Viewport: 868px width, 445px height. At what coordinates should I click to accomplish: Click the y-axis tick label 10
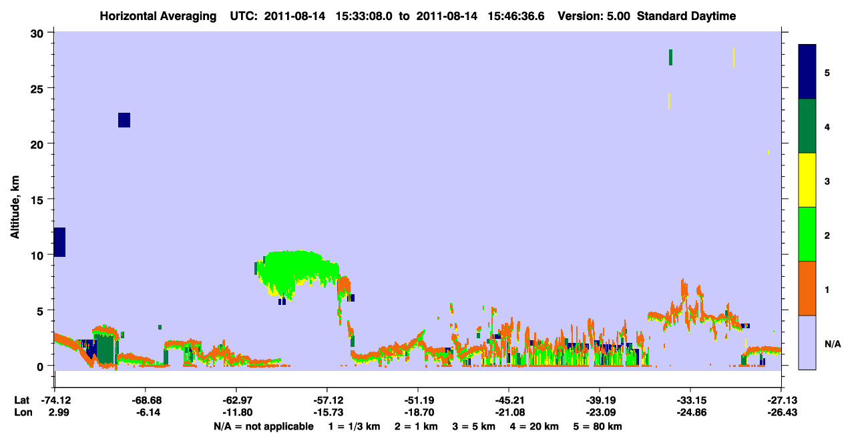39,255
